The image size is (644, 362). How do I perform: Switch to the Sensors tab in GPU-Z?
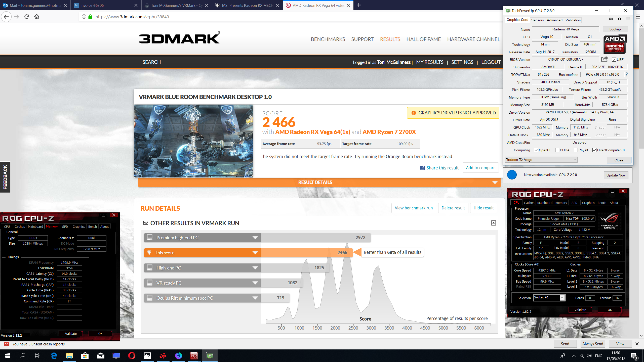(x=538, y=20)
